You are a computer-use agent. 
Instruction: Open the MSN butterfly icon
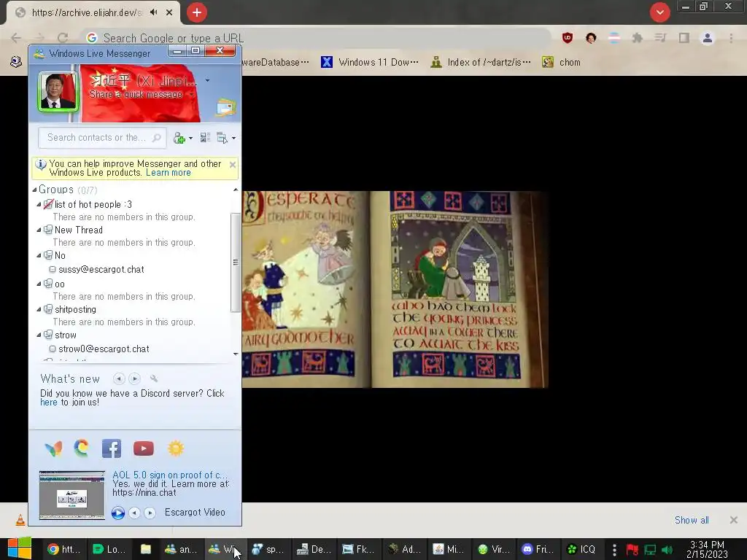pos(53,448)
